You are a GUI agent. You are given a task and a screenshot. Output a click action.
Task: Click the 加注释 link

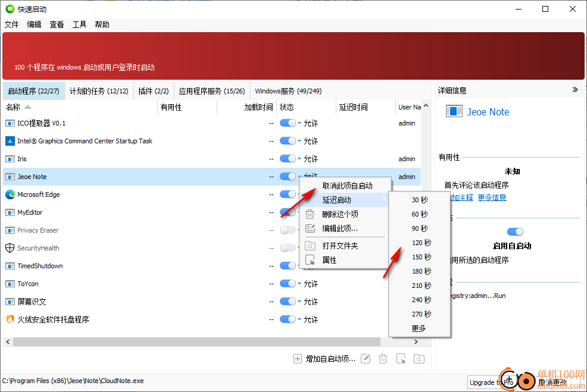pos(461,197)
